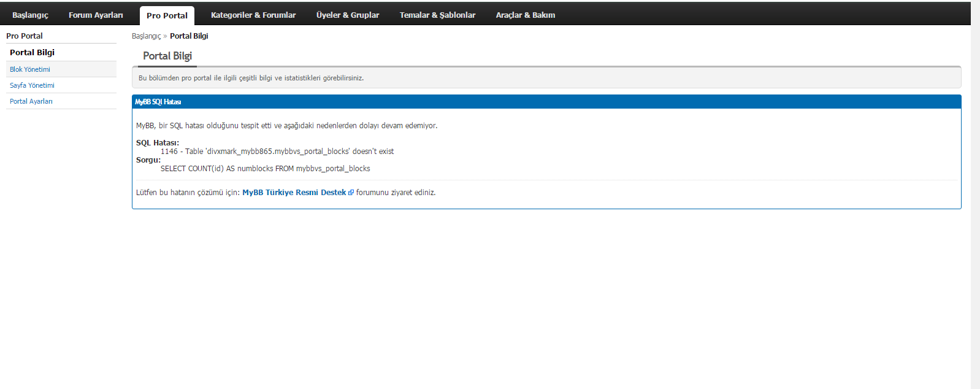Switch to Araçlar & Bakım tab
Screen dimensions: 980x389
pyautogui.click(x=526, y=15)
